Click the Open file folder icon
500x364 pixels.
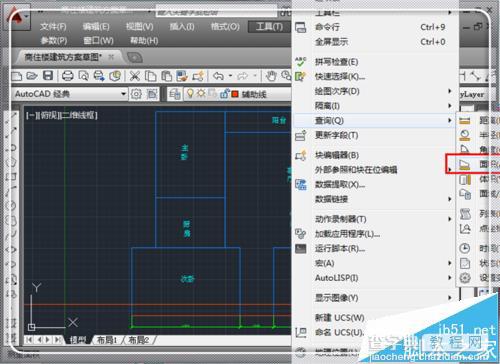click(x=32, y=76)
